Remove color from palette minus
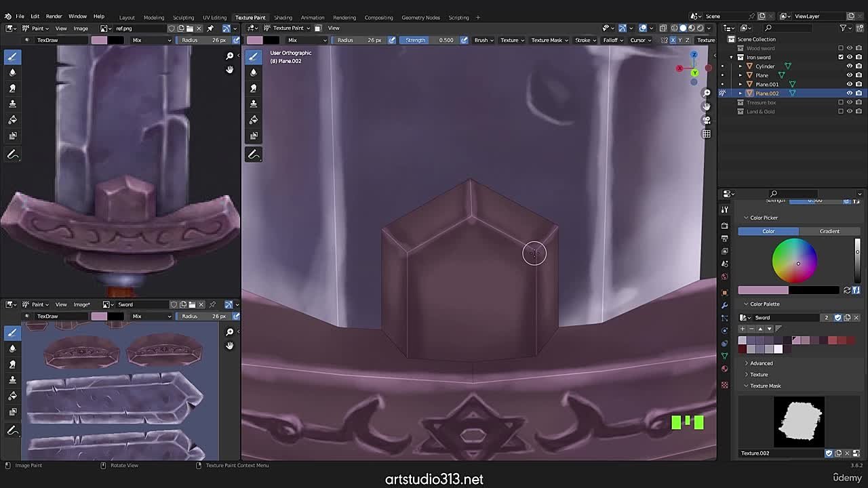Image resolution: width=868 pixels, height=488 pixels. (x=751, y=329)
